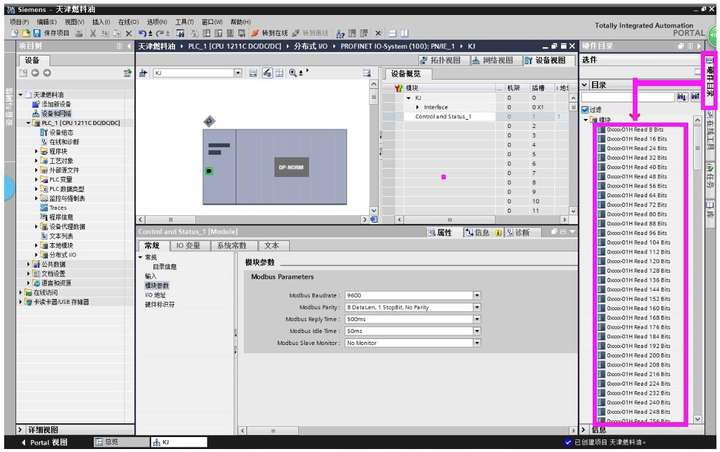Image resolution: width=720 pixels, height=452 pixels.
Task: Click the Program info (程序信息) tree item
Action: point(57,217)
